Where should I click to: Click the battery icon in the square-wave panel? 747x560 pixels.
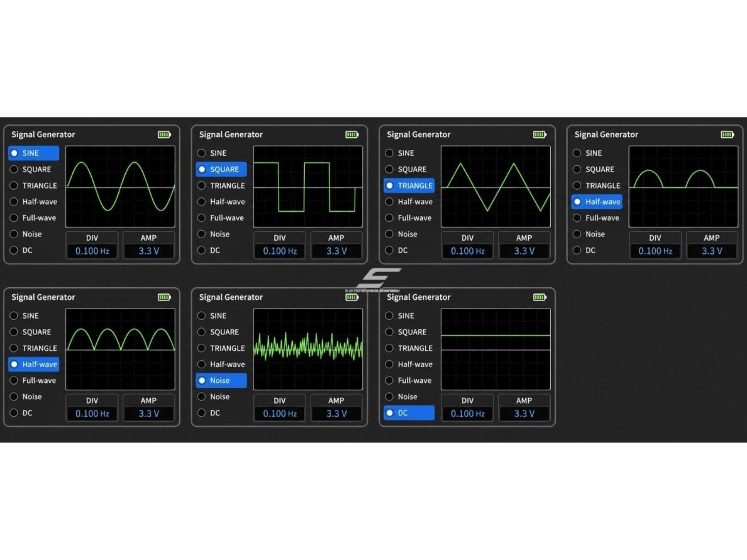click(352, 135)
